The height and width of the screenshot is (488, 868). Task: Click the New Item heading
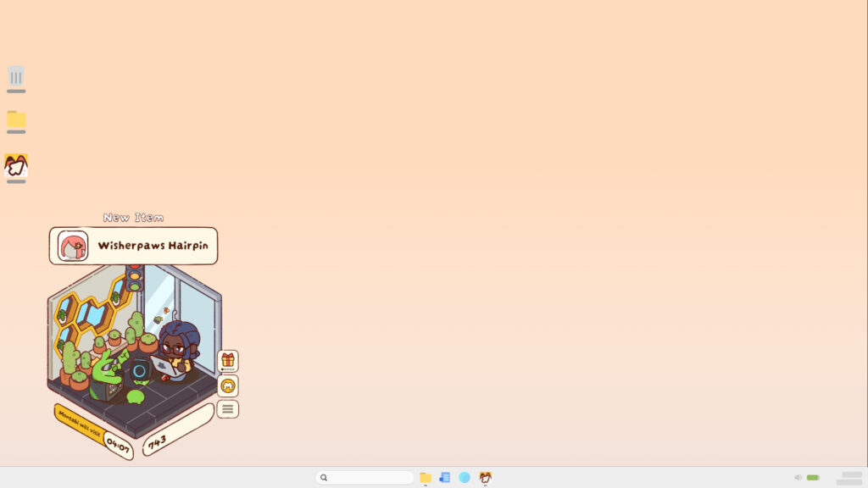click(x=133, y=218)
